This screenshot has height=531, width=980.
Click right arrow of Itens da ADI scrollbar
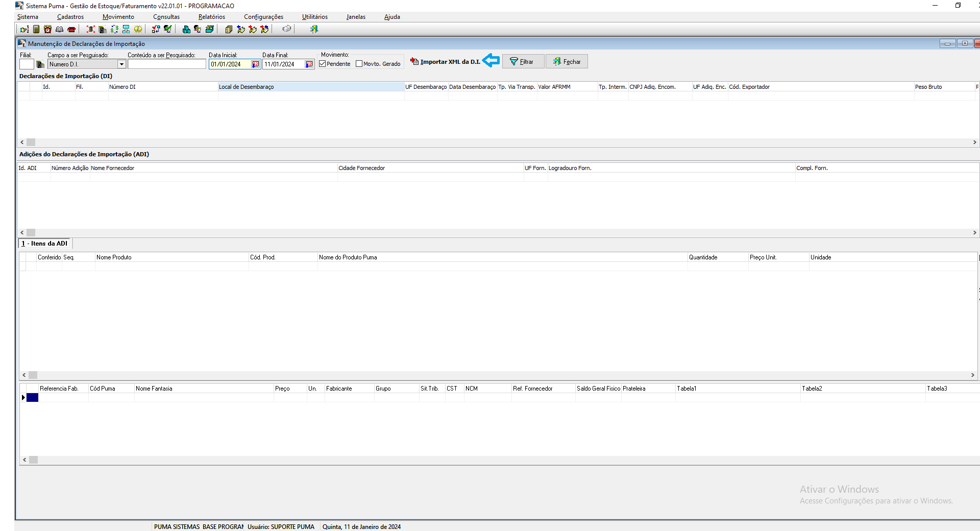point(972,375)
